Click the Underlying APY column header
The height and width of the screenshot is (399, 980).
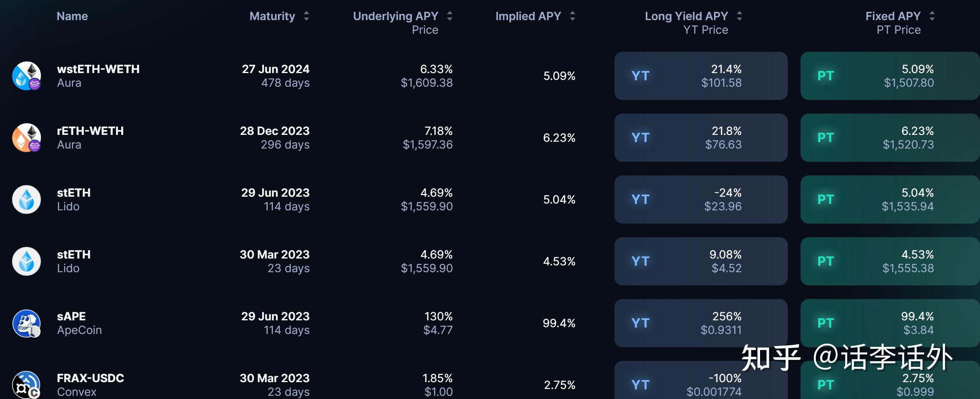click(x=395, y=16)
